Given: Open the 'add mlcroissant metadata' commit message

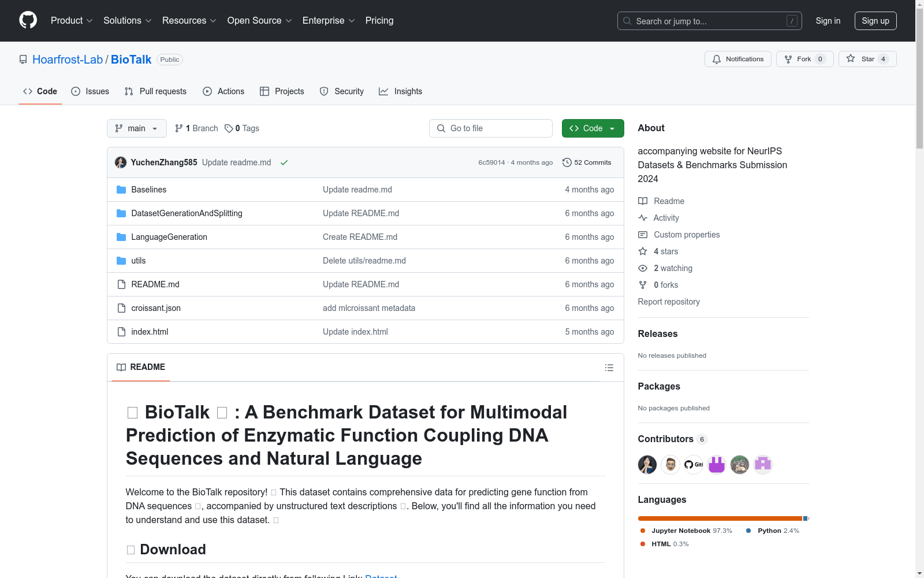Looking at the screenshot, I should [369, 308].
